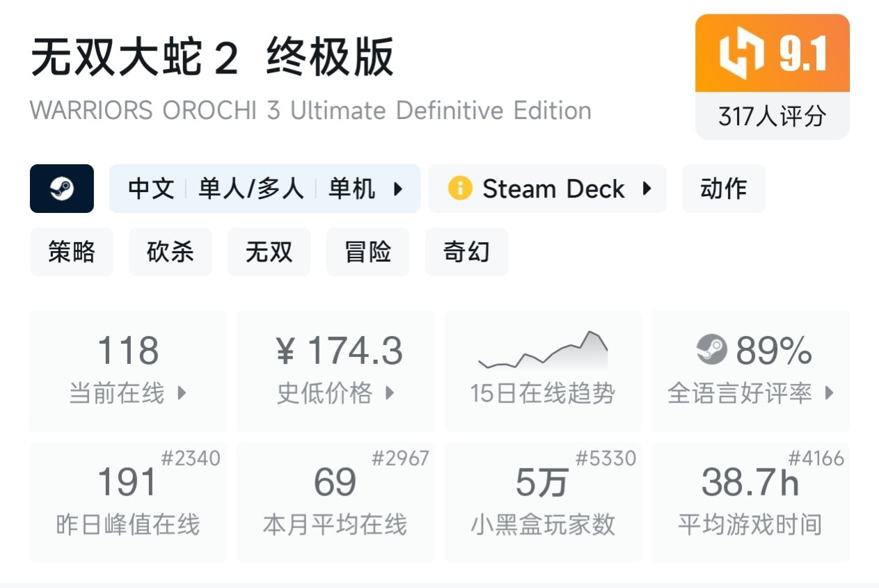Viewport: 879px width, 588px height.
Task: Click the Steam logo beside 89%
Action: 711,350
